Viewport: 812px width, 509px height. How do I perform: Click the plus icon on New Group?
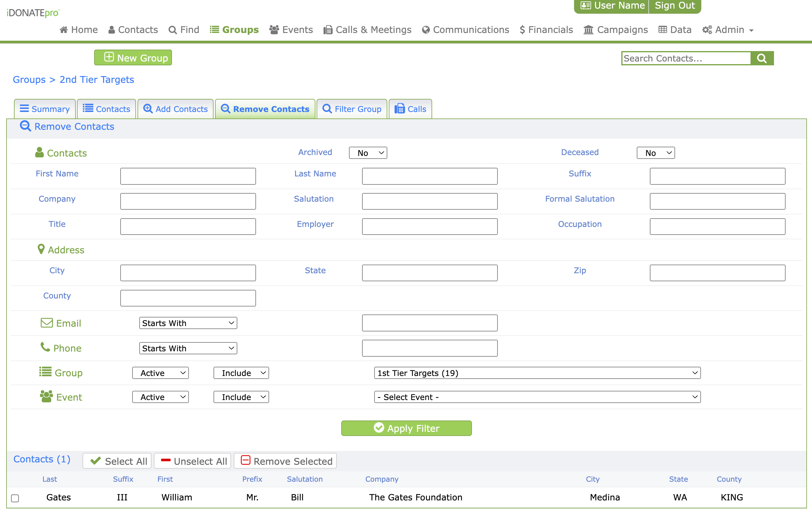109,57
